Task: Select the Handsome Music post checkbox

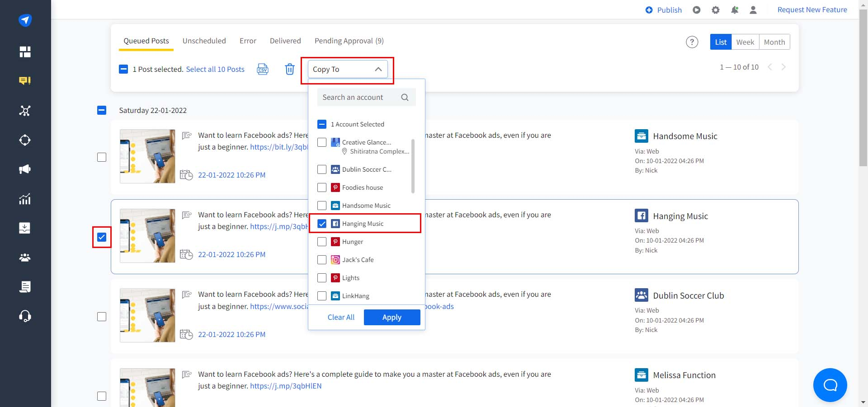Action: coord(102,157)
